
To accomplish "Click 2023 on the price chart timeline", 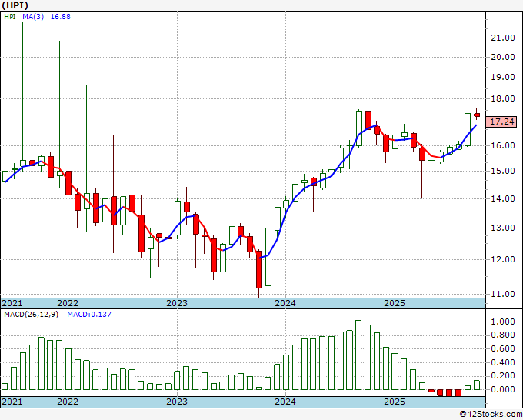I will click(x=177, y=303).
